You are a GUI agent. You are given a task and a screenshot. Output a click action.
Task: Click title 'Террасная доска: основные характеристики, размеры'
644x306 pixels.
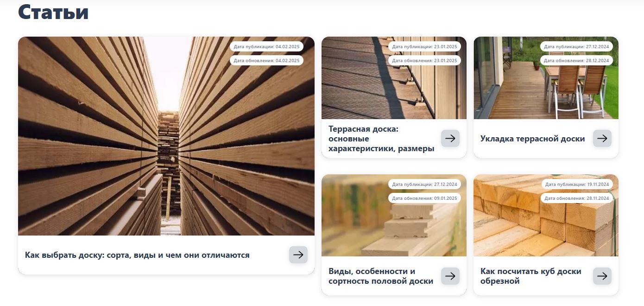click(381, 139)
